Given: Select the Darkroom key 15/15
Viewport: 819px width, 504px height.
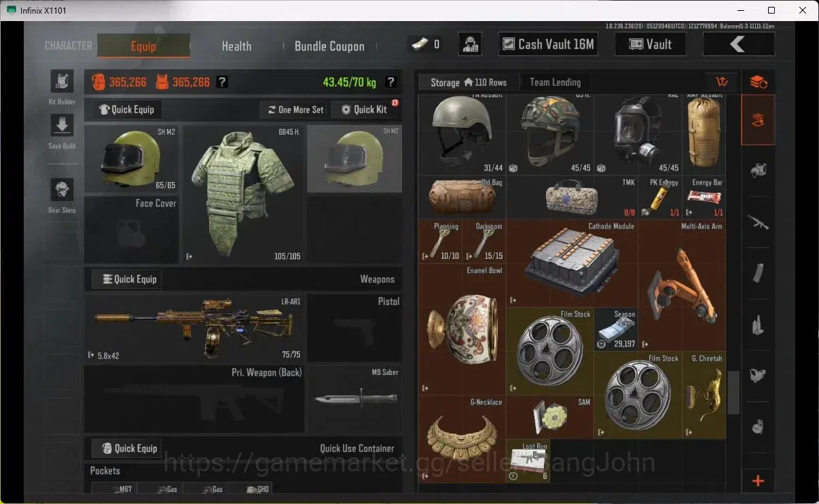Looking at the screenshot, I should (x=484, y=241).
